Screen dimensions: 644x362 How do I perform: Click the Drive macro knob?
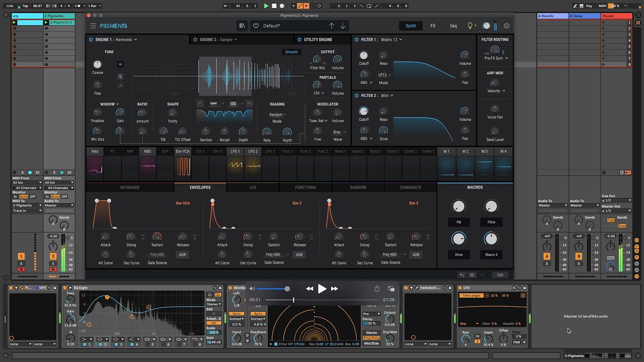pyautogui.click(x=459, y=238)
